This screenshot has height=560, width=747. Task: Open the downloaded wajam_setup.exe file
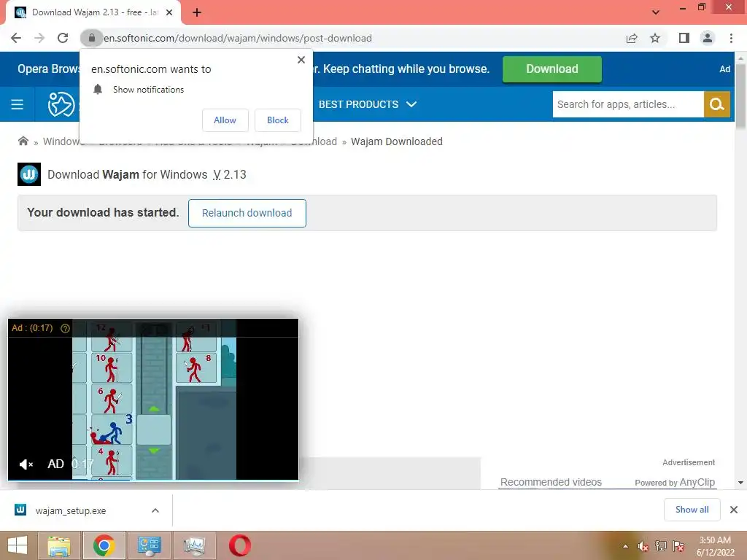[71, 510]
